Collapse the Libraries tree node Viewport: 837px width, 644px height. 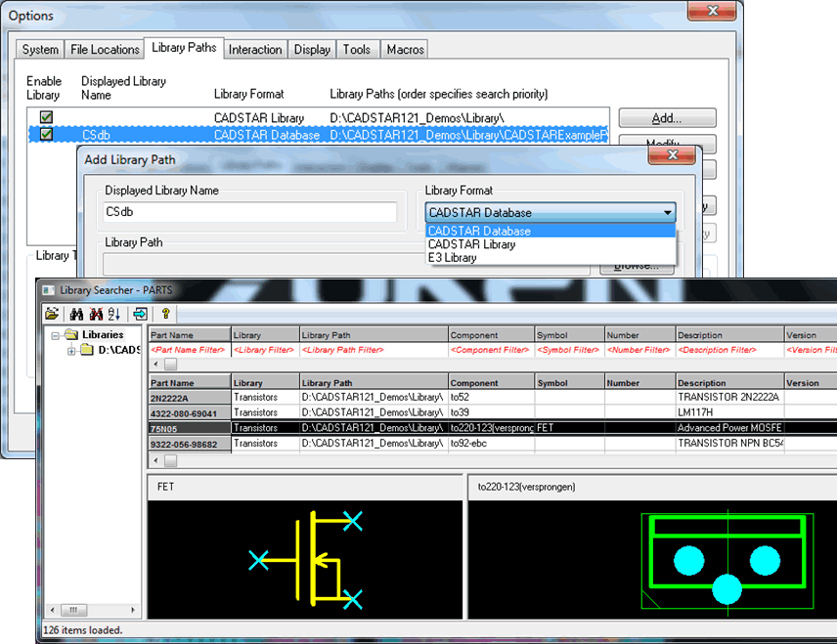point(55,335)
